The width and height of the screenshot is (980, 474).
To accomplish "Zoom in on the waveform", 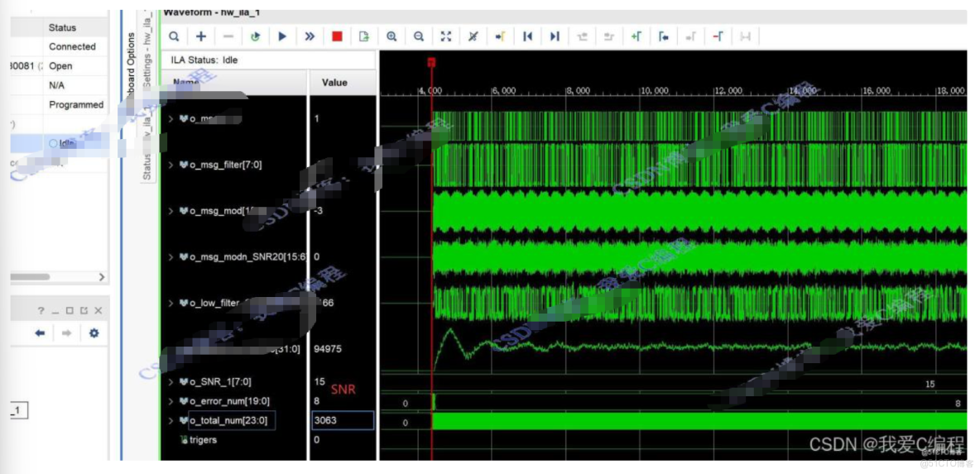I will (x=392, y=36).
